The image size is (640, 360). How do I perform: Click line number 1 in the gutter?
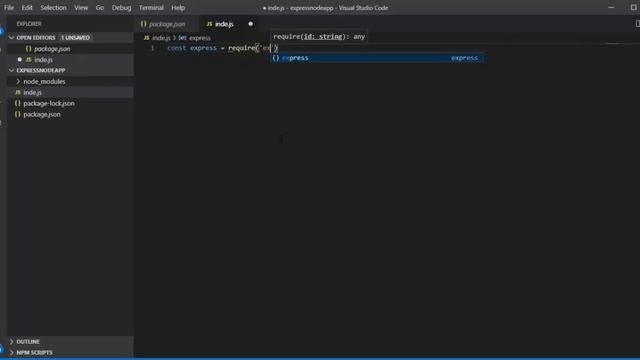click(x=153, y=48)
